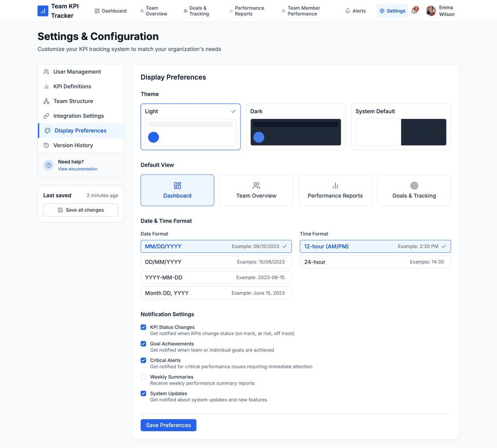Click the Version History clock icon
The height and width of the screenshot is (448, 497).
point(46,145)
